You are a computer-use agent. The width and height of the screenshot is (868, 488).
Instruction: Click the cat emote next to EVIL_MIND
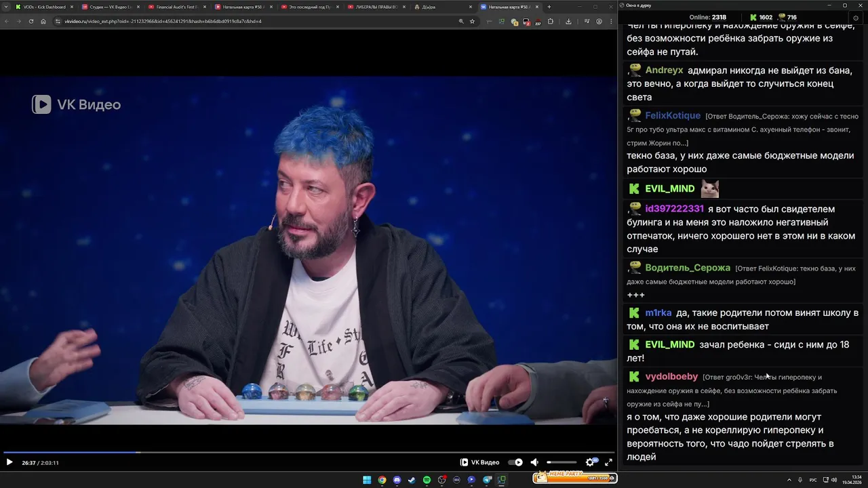coord(710,188)
